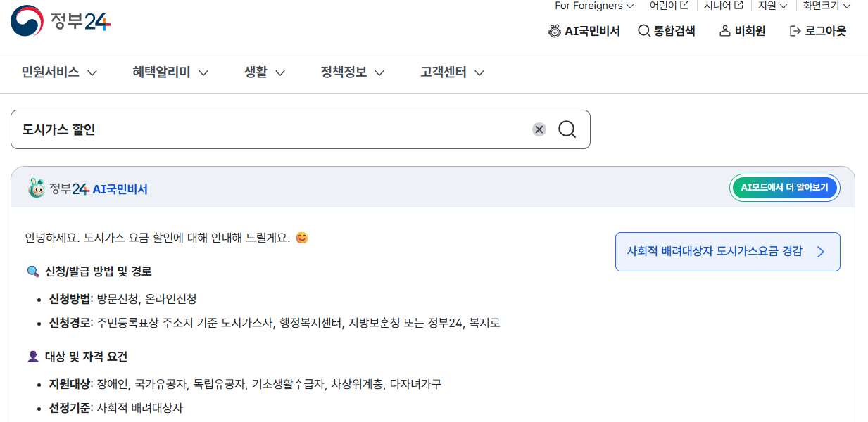The height and width of the screenshot is (422, 868).
Task: Expand the 화면크기 dropdown
Action: coord(826,6)
